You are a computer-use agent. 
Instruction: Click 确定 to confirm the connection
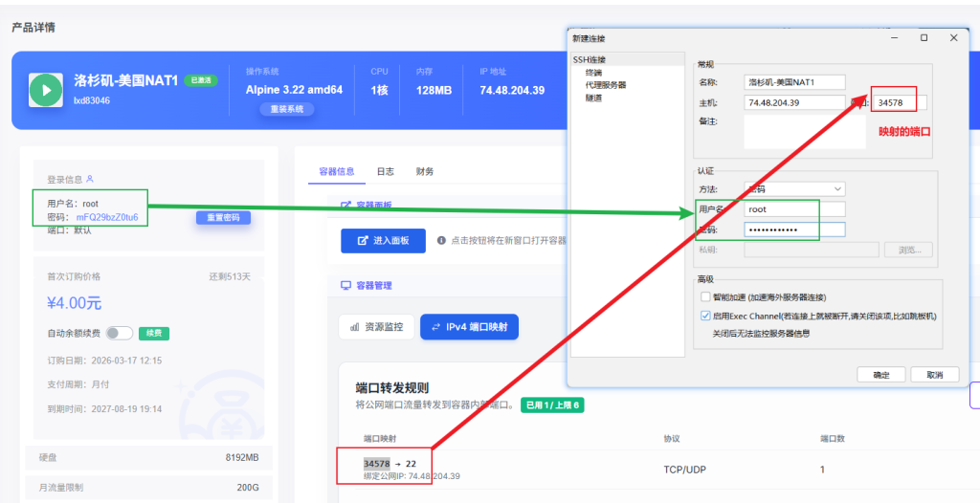point(881,375)
